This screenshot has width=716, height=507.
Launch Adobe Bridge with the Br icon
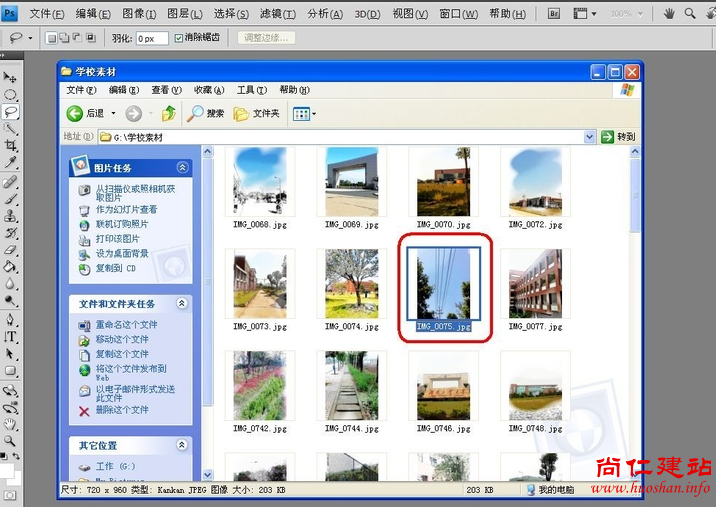pos(554,13)
